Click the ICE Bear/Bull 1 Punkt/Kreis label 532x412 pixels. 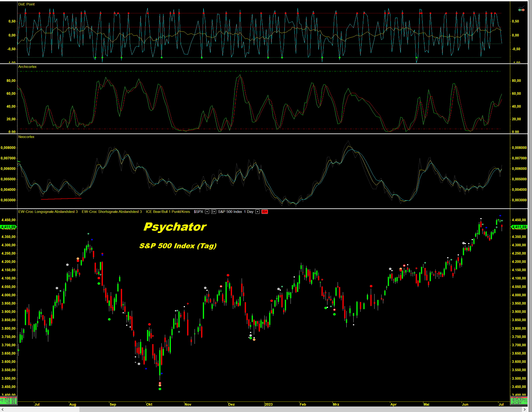[168, 212]
